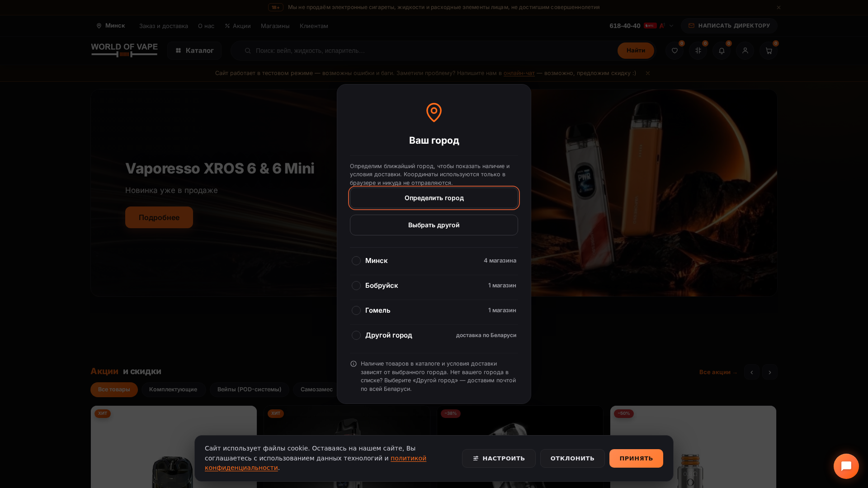The image size is (868, 488).
Task: Click Подробнее on the Vaporesso banner
Action: tap(159, 217)
